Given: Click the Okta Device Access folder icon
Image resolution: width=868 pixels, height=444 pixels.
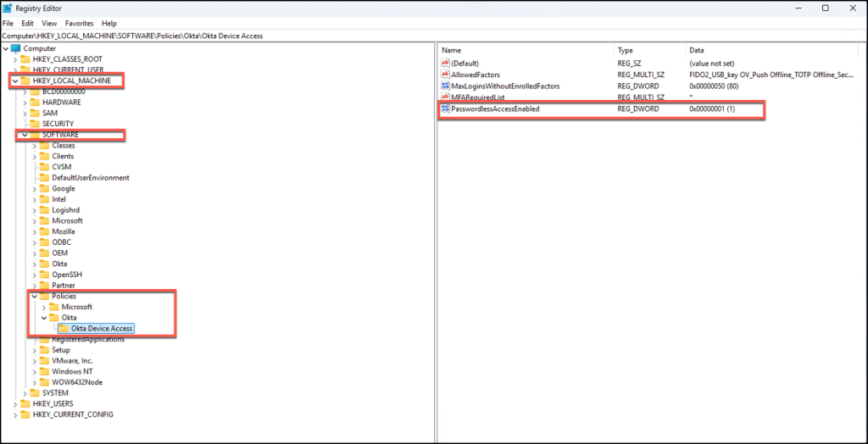Looking at the screenshot, I should pyautogui.click(x=64, y=329).
